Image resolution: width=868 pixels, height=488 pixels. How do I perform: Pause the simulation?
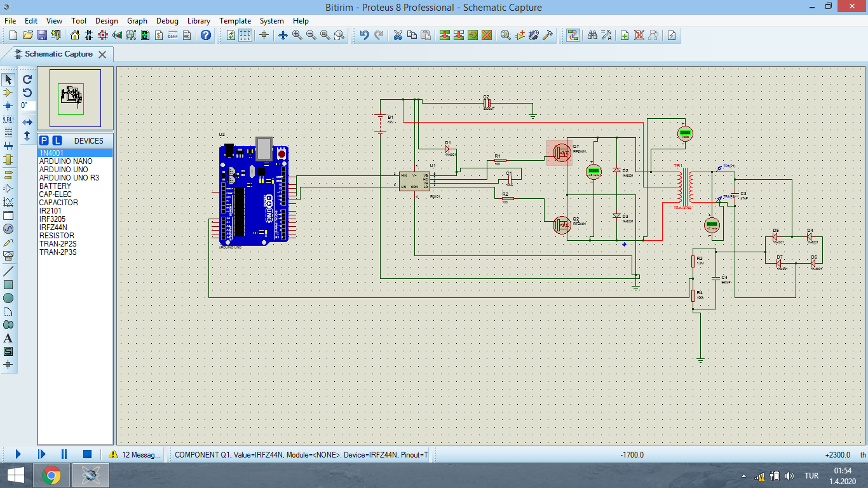tap(64, 454)
